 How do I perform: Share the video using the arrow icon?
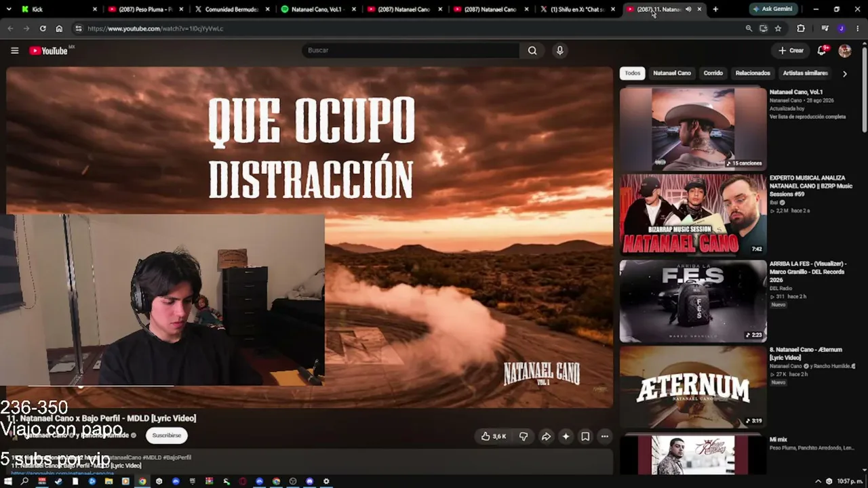(x=546, y=436)
